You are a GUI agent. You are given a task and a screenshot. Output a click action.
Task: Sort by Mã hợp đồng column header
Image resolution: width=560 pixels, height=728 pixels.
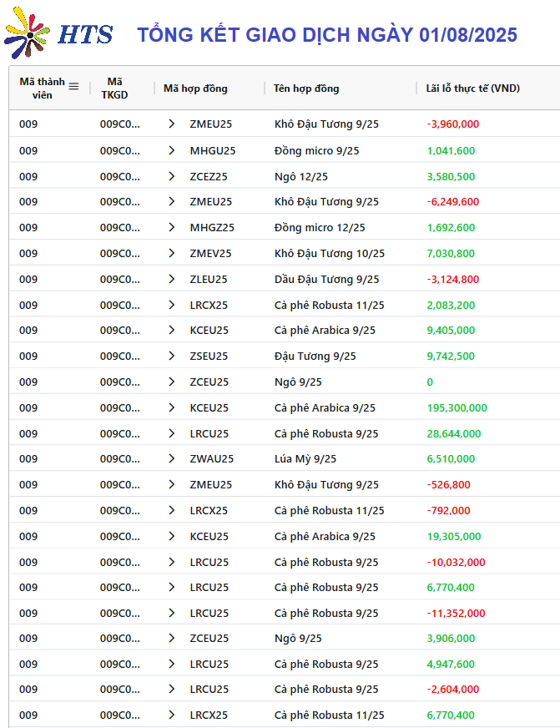click(195, 88)
